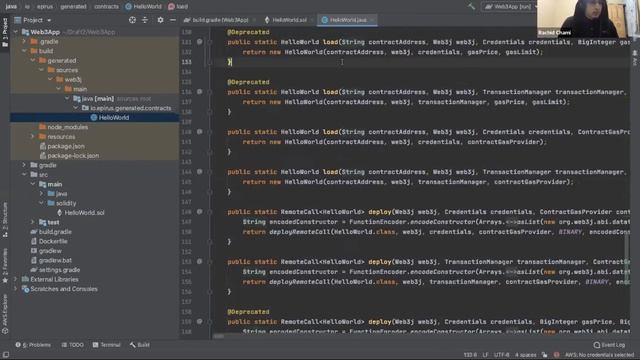Collapse the build folder
This screenshot has width=640, height=360.
24,51
